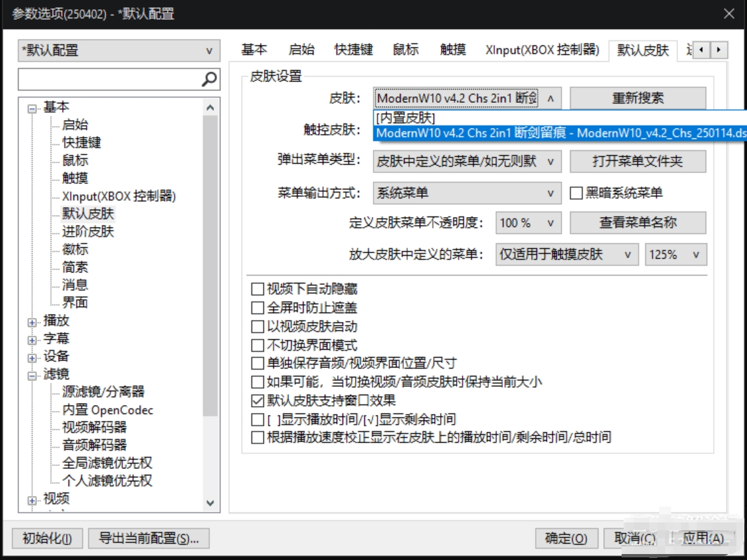The width and height of the screenshot is (747, 560).
Task: Select 音频解码器 tree item
Action: coord(94,445)
